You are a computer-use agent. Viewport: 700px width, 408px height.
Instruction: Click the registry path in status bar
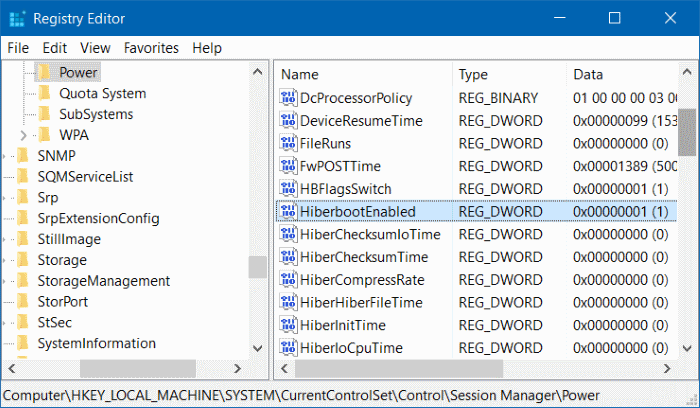pos(301,395)
